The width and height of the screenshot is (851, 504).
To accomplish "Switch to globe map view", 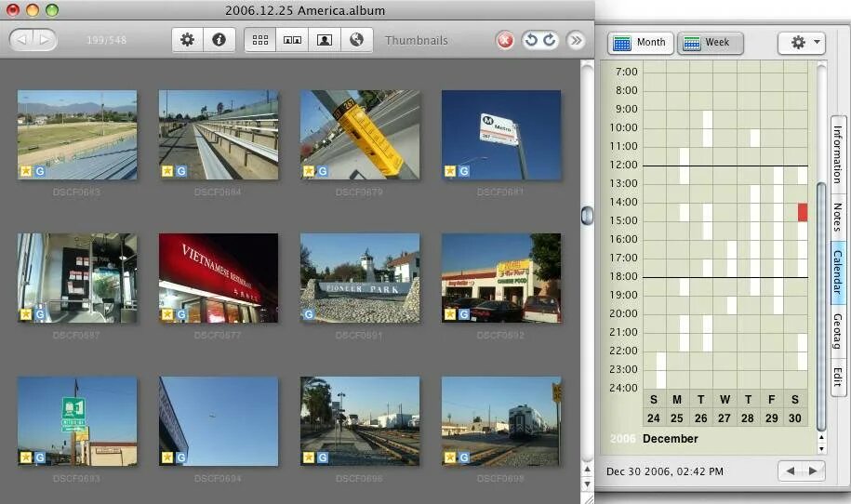I will tap(356, 40).
